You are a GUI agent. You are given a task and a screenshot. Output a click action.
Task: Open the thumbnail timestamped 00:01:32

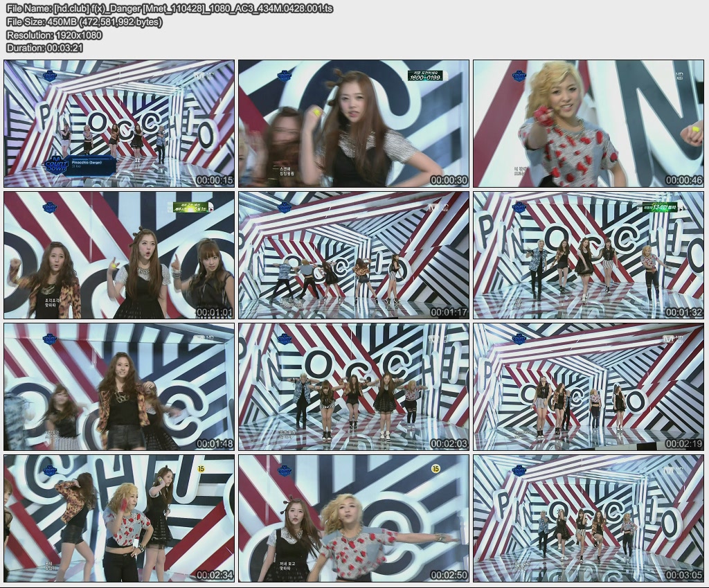point(589,256)
